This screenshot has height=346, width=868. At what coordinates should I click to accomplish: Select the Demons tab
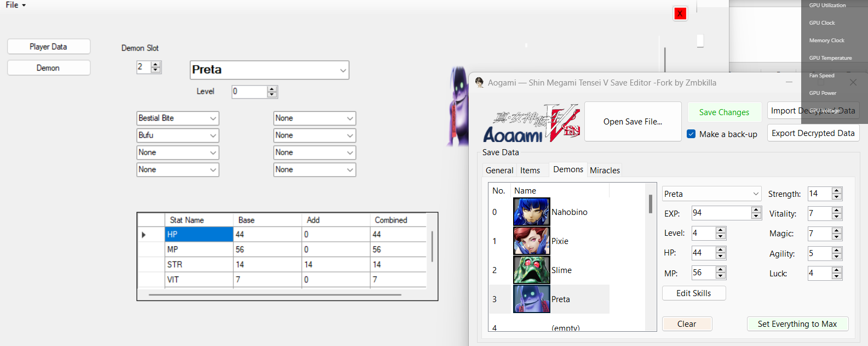(x=568, y=169)
